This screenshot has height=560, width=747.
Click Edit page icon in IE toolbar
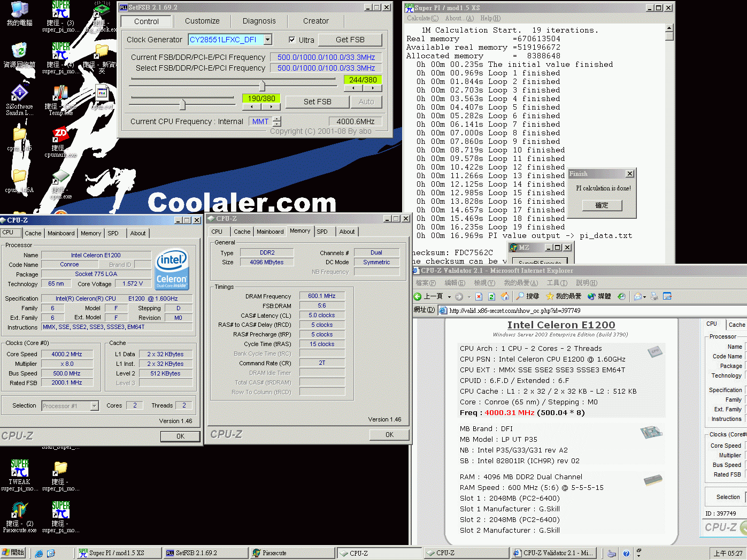tap(667, 296)
